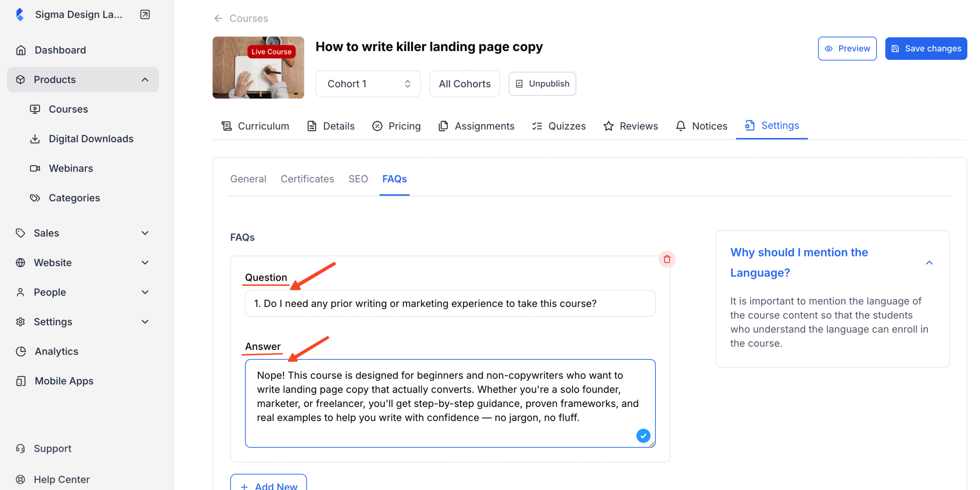Click the Curriculum tab icon

pyautogui.click(x=227, y=126)
